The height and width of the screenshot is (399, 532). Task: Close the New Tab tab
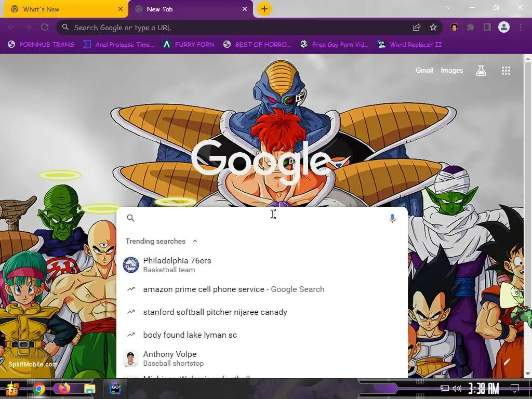click(x=245, y=9)
